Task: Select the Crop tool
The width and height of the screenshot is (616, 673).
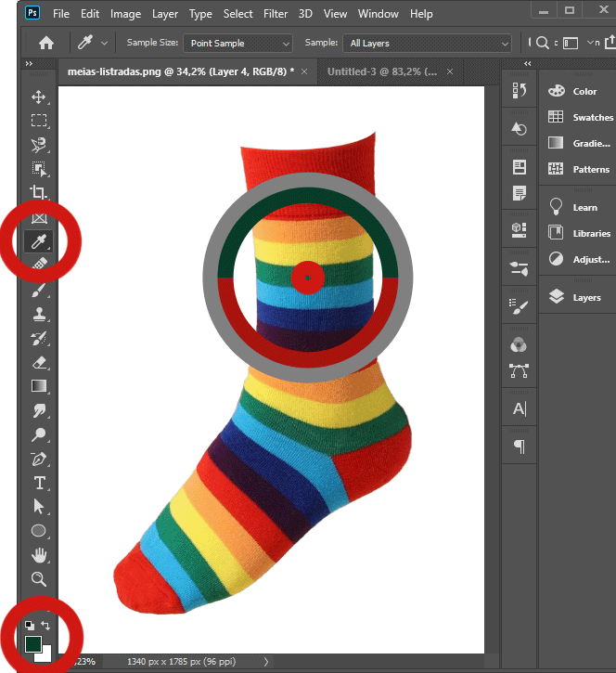Action: [x=39, y=192]
